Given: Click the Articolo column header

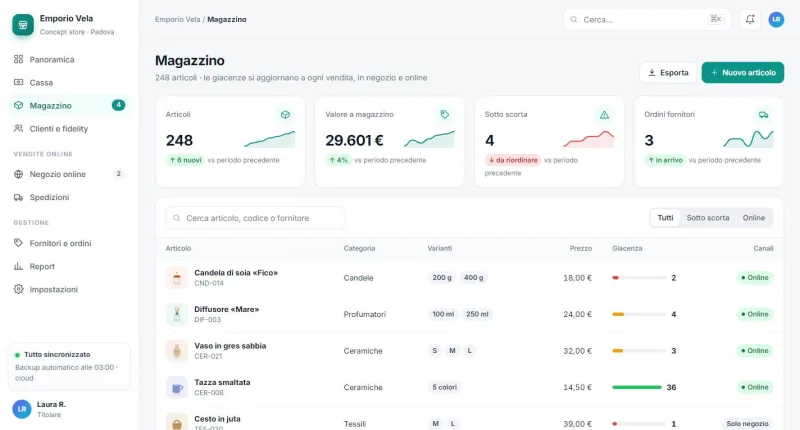Looking at the screenshot, I should [x=178, y=248].
